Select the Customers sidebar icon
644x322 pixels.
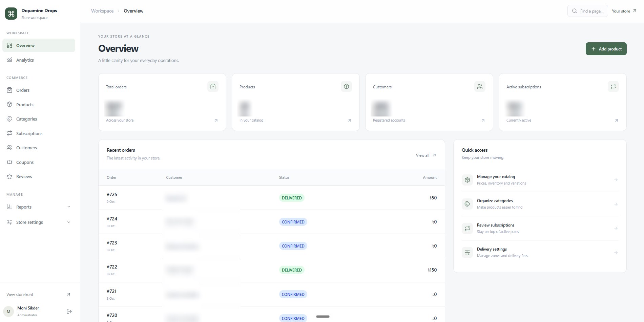pos(9,148)
